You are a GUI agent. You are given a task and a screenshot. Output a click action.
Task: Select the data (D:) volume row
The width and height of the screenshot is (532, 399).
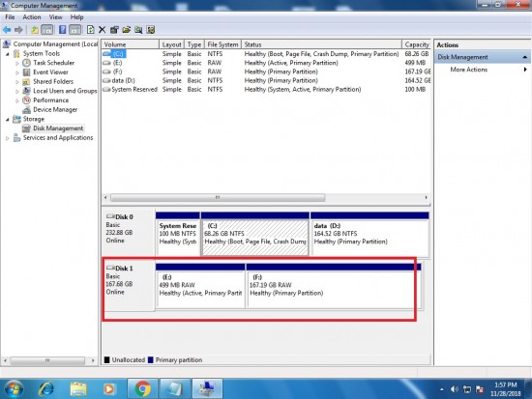pos(266,81)
